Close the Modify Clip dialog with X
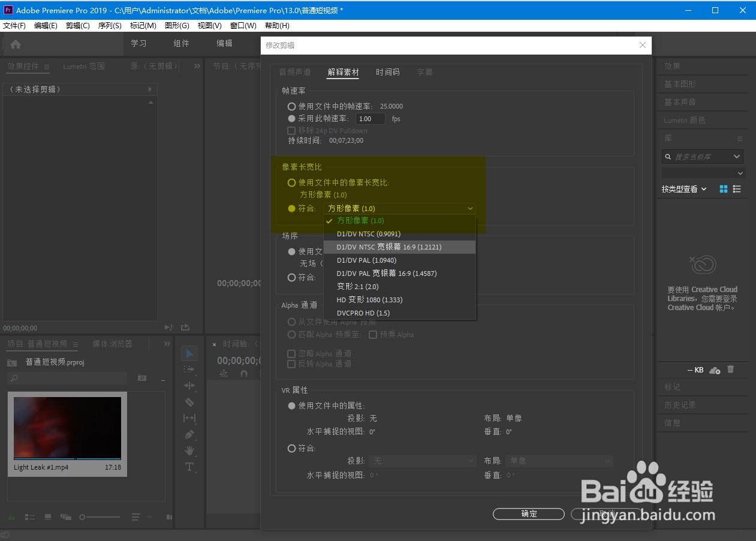Image resolution: width=756 pixels, height=541 pixels. tap(643, 45)
